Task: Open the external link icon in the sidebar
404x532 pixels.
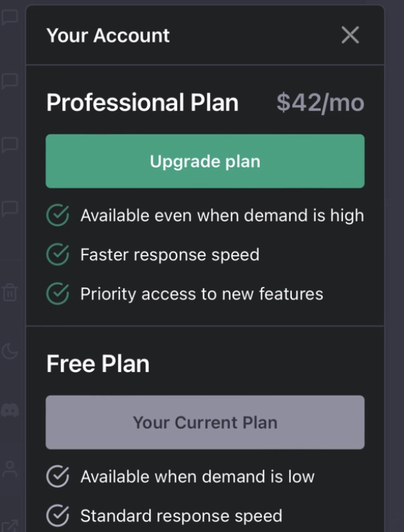Action: (10, 526)
